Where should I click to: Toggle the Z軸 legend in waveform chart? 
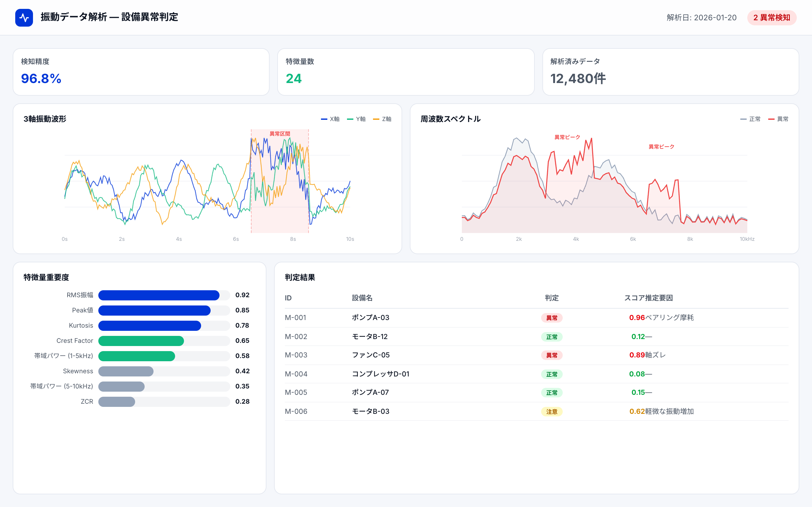click(382, 119)
